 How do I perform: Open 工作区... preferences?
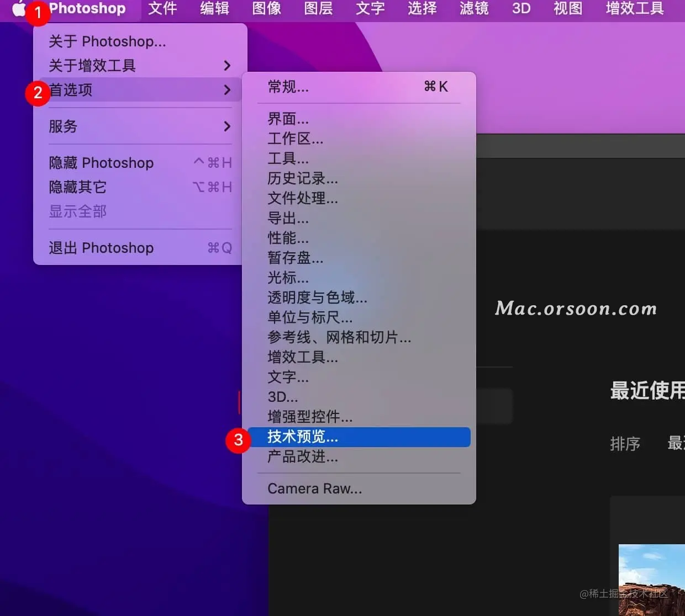tap(359, 139)
